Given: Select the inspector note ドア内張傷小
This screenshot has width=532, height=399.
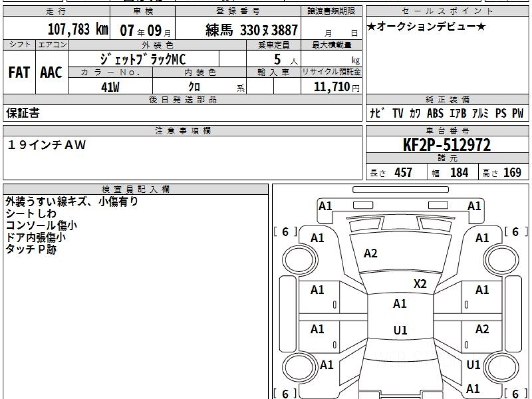Looking at the screenshot, I should click(x=36, y=237).
